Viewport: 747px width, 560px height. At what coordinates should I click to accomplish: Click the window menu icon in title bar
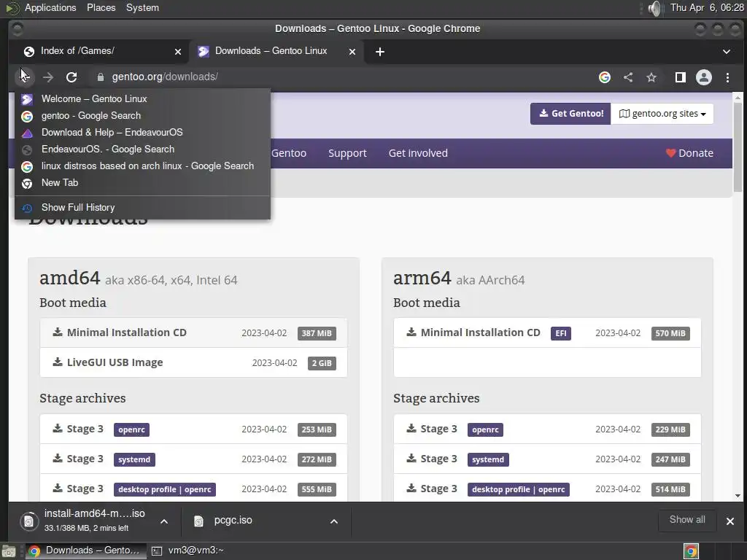tap(18, 29)
